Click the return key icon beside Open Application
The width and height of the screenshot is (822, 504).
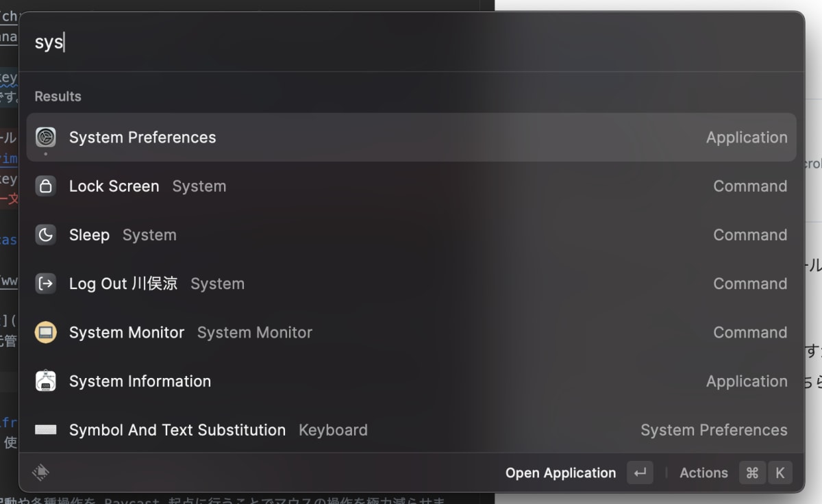(x=640, y=473)
